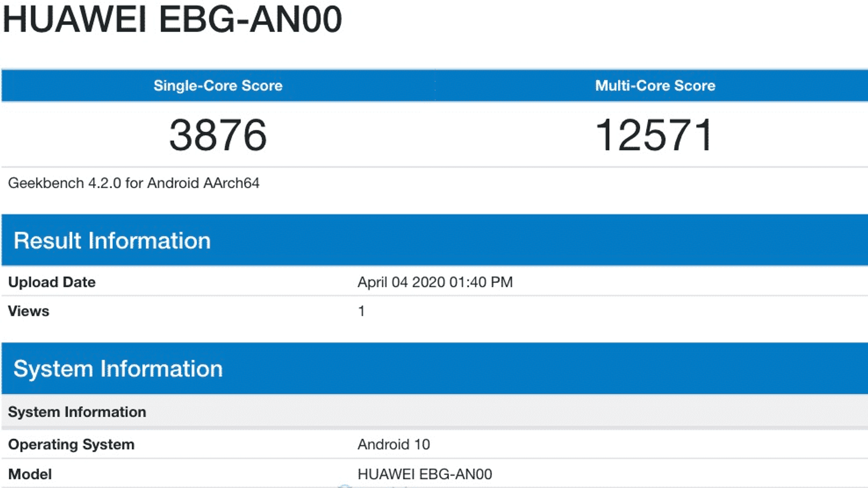Screen dimensions: 868x488
Task: Click the multi-core score value 12571
Action: coord(654,135)
